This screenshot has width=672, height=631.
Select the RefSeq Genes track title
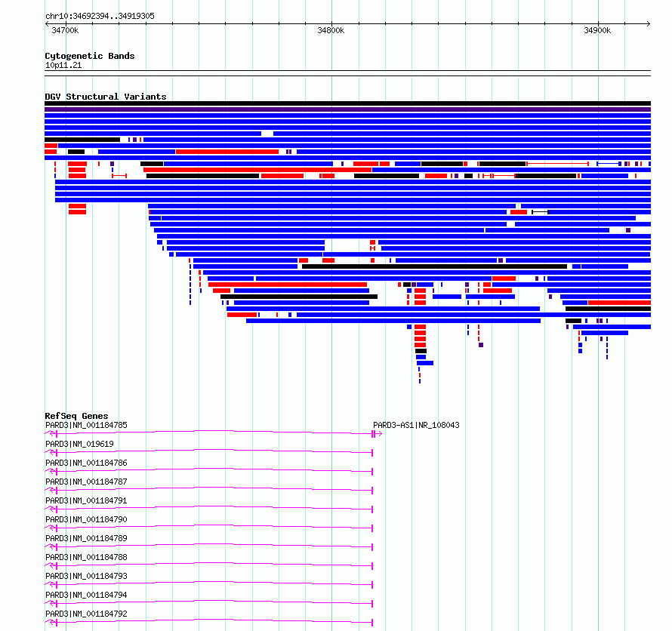[76, 416]
